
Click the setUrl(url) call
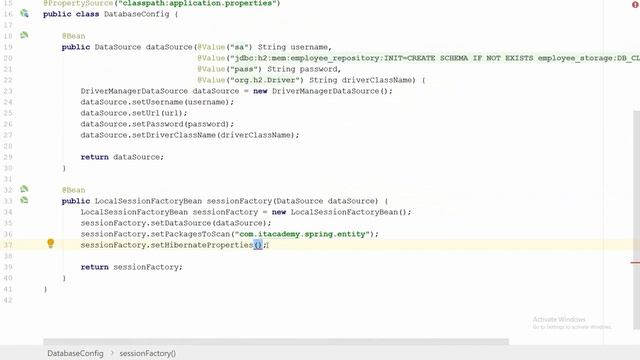tap(158, 113)
